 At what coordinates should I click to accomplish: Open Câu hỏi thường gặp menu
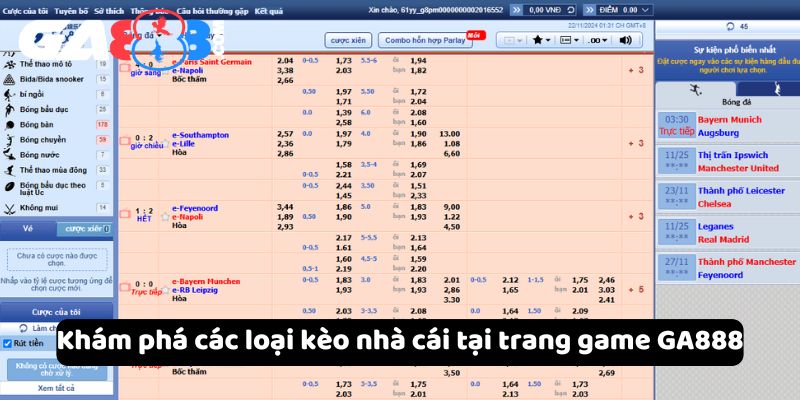[212, 11]
